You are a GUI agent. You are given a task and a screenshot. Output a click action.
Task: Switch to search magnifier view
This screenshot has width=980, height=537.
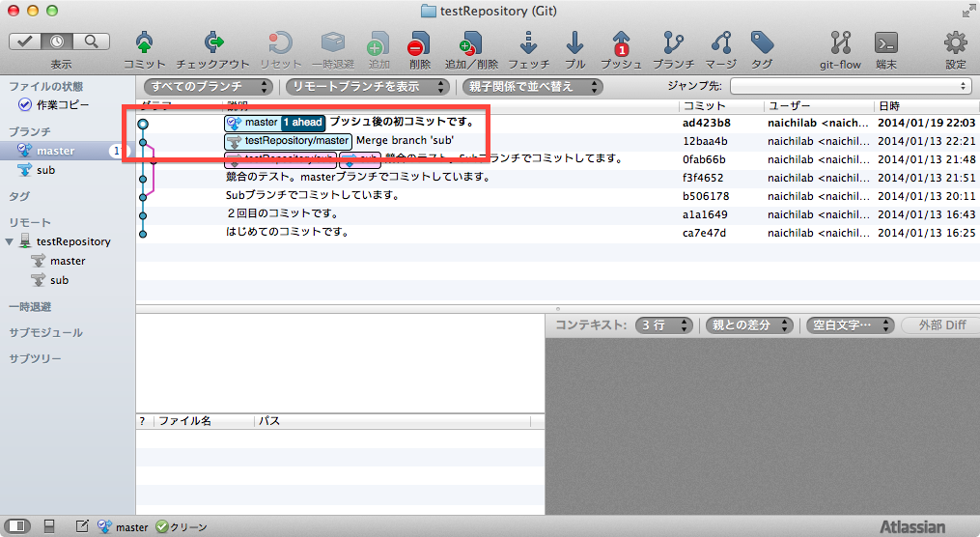92,42
